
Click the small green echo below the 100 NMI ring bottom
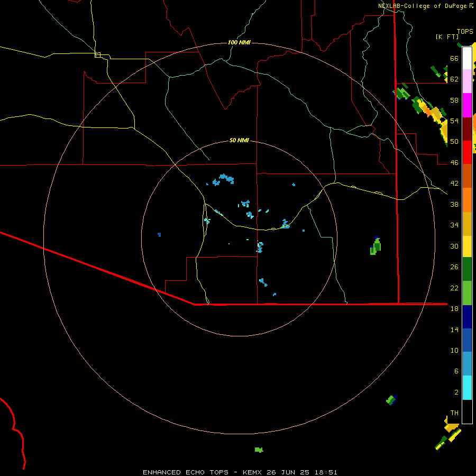[259, 450]
